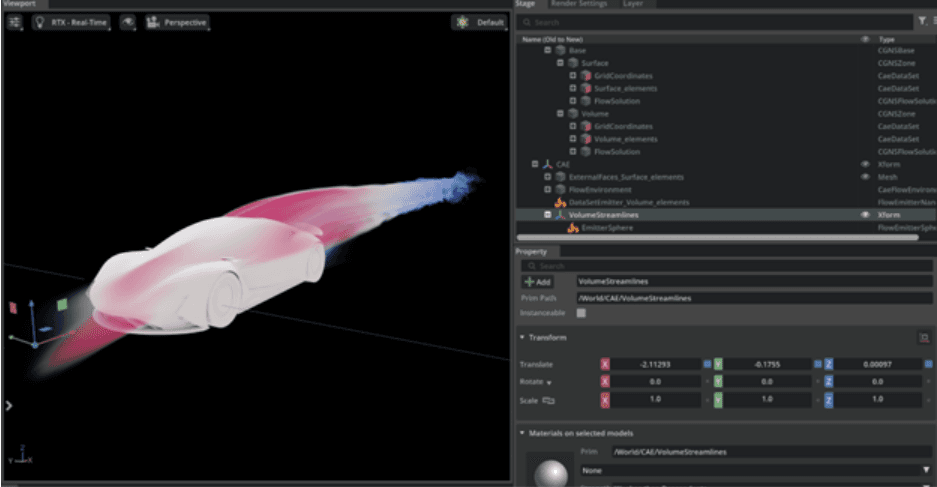Open the Default lighting menu

(480, 22)
